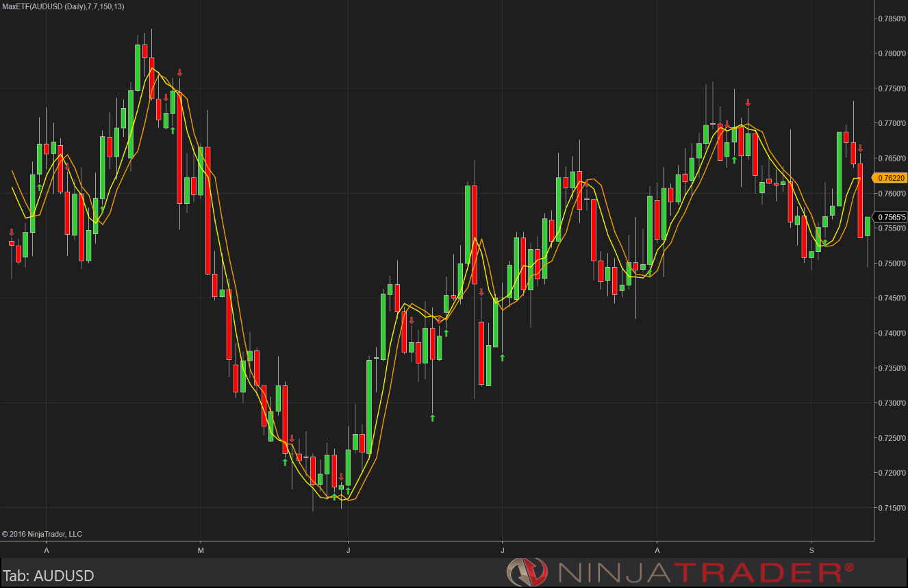Image resolution: width=908 pixels, height=588 pixels.
Task: Click the 0.7250'0 price axis label
Action: point(892,437)
